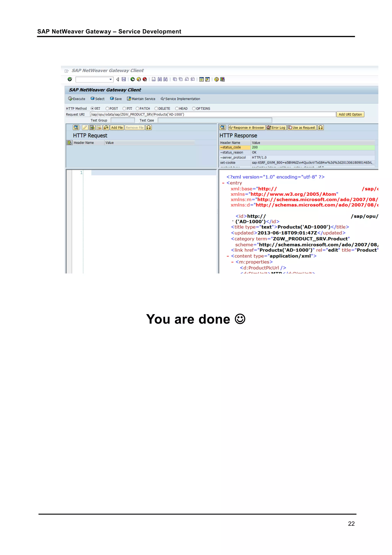Click the Response in Browser button
392x555 pixels.
[x=247, y=127]
